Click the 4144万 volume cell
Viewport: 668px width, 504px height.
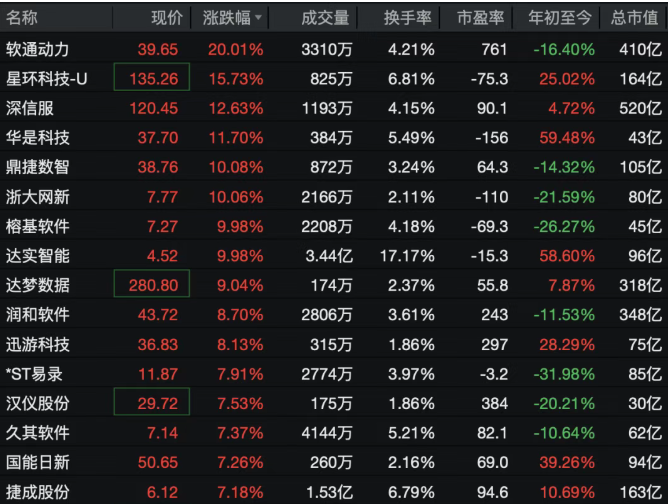(327, 433)
